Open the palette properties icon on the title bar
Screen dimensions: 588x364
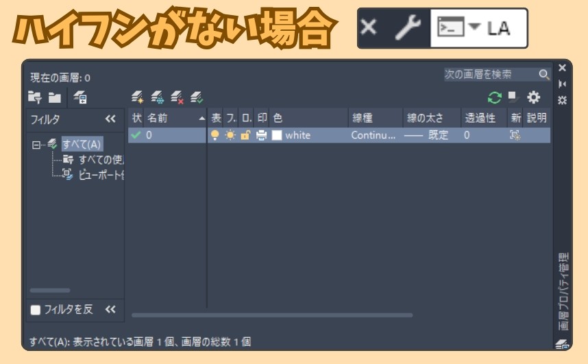tap(562, 100)
